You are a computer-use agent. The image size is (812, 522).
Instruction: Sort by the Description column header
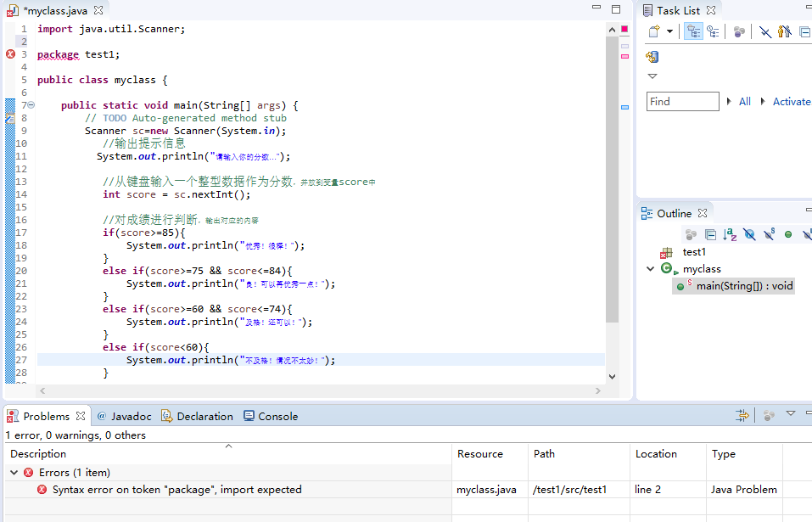(x=228, y=453)
